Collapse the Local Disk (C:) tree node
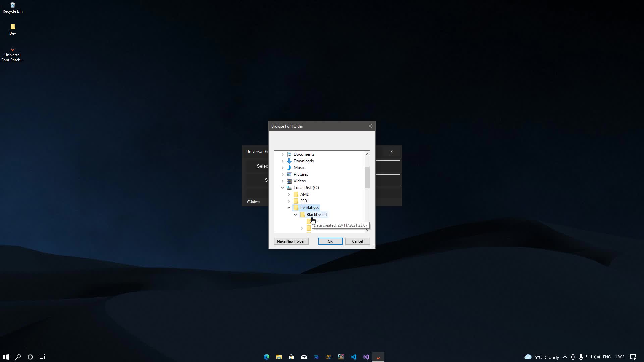This screenshot has height=362, width=644. pyautogui.click(x=282, y=188)
